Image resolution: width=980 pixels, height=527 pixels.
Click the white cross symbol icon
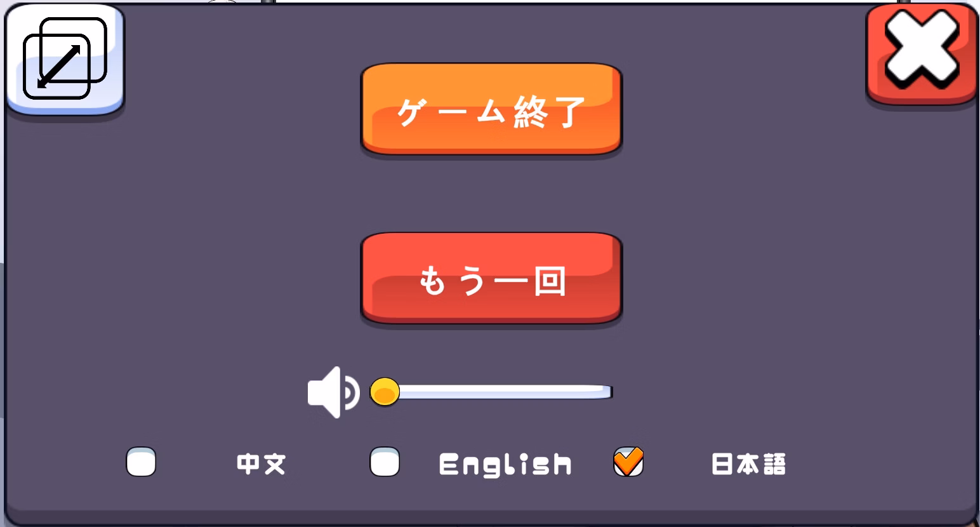922,50
